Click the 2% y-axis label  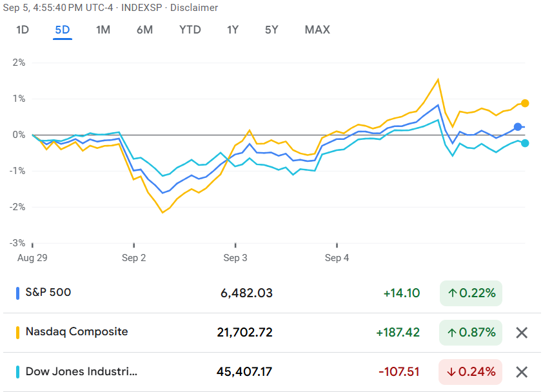pyautogui.click(x=19, y=63)
